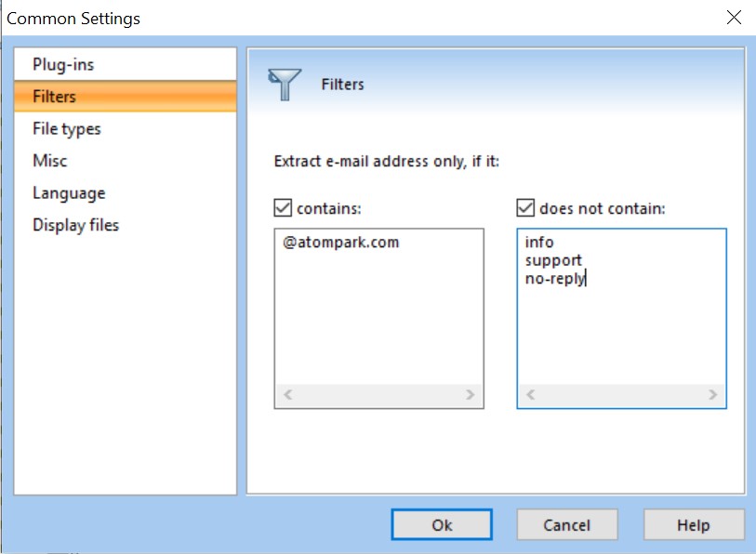Click the right arrow of the exclusion scrollbar

(x=713, y=395)
